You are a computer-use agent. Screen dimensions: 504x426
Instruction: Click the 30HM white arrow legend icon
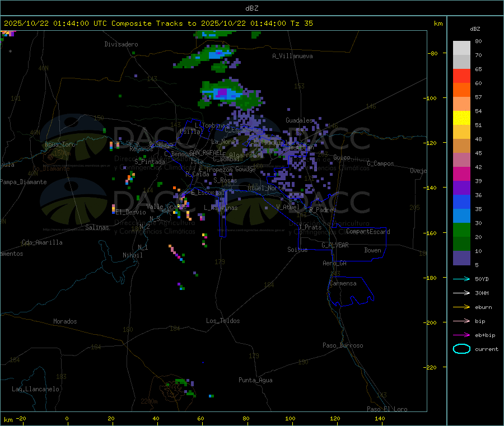point(461,293)
